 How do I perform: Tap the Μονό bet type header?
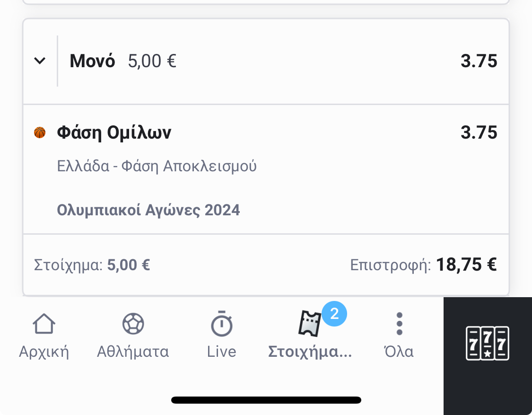tap(93, 61)
